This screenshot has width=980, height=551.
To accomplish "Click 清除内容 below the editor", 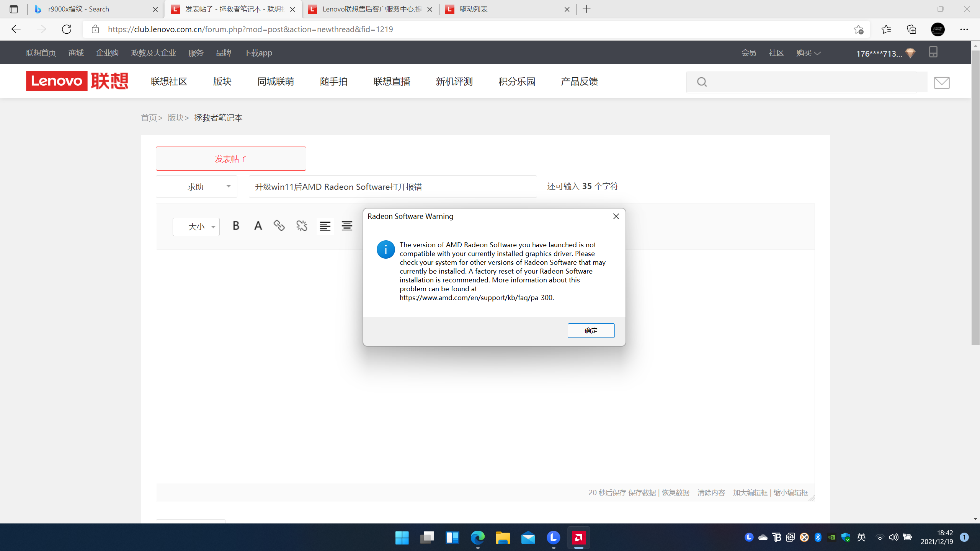I will pyautogui.click(x=711, y=492).
